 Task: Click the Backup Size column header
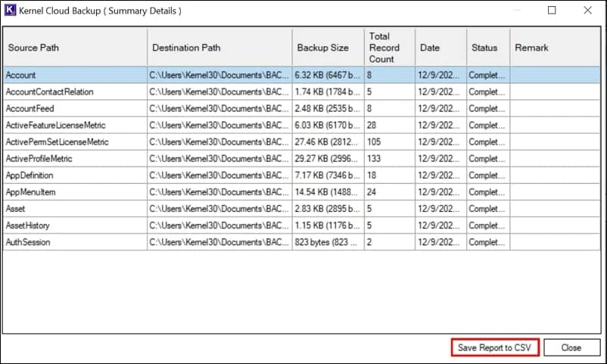tap(328, 48)
